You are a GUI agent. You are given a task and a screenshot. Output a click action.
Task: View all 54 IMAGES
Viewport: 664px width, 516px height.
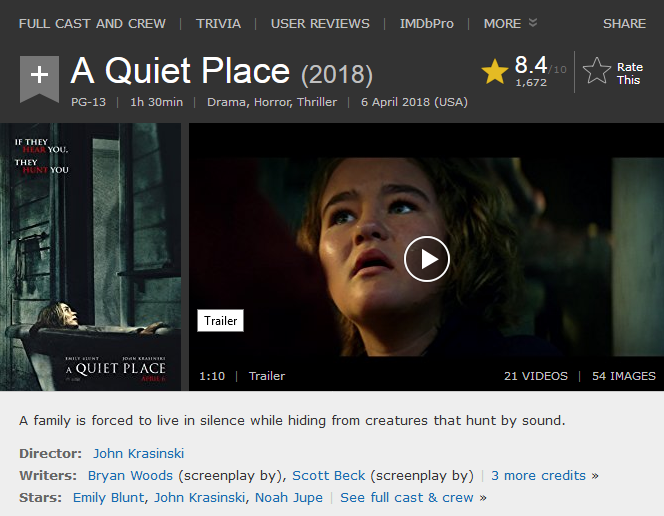pyautogui.click(x=624, y=376)
